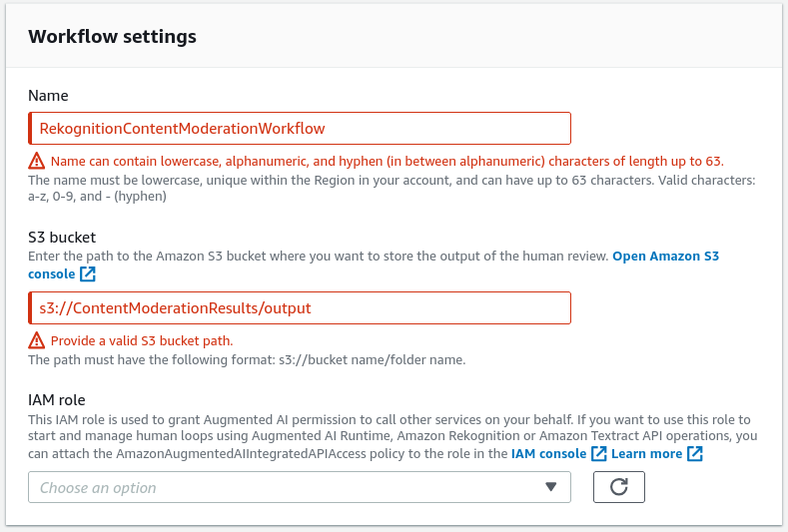The width and height of the screenshot is (788, 532).
Task: Click into the workflow Name input field
Action: point(300,128)
